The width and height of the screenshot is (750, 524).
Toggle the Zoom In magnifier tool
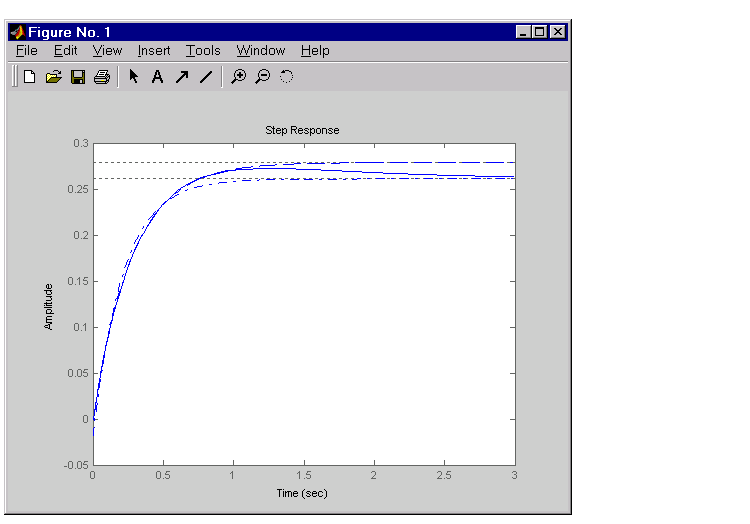238,77
